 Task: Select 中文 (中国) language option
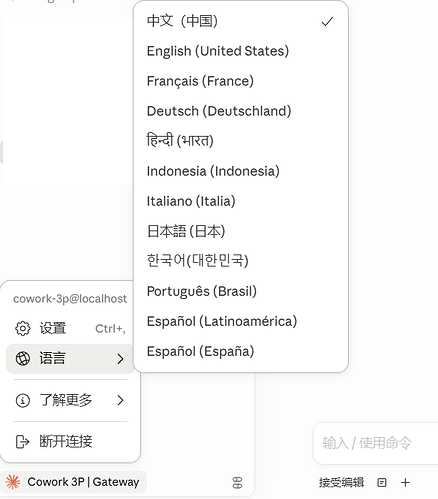241,21
